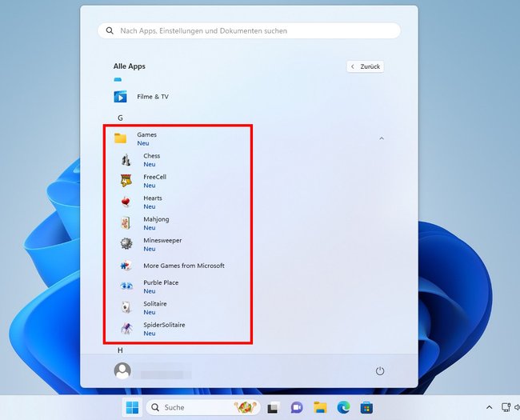520x420 pixels.
Task: Click the Games folder name text
Action: tap(146, 134)
